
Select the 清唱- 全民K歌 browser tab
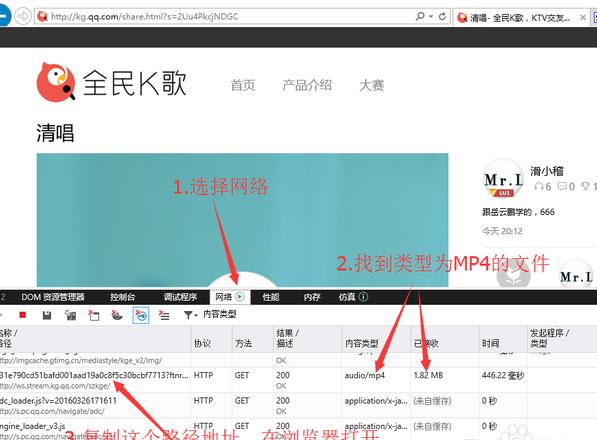[520, 18]
